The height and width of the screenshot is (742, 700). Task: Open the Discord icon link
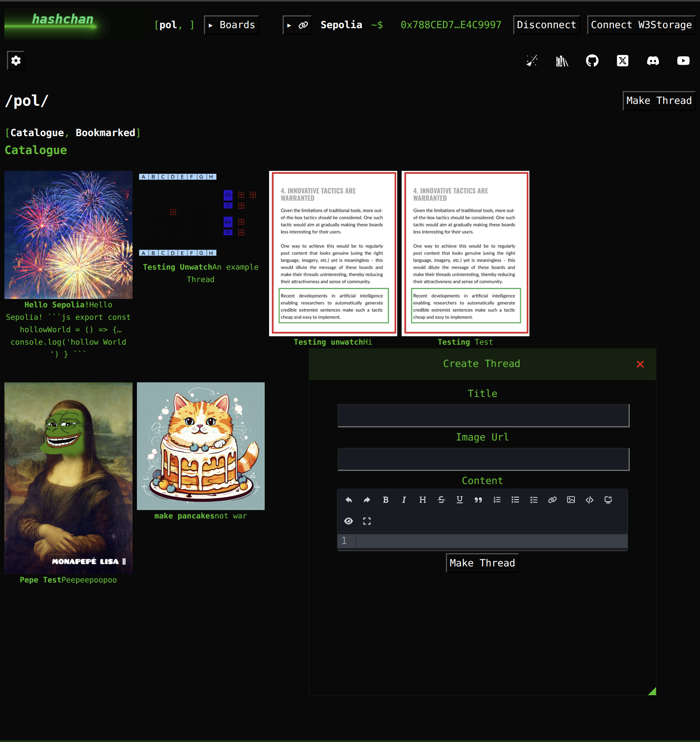point(652,60)
